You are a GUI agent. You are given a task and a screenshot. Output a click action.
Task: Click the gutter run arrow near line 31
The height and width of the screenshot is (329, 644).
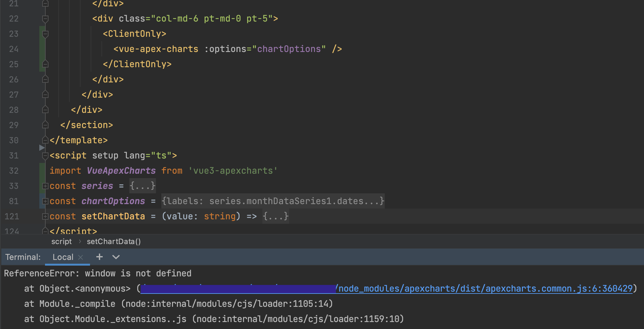(42, 148)
